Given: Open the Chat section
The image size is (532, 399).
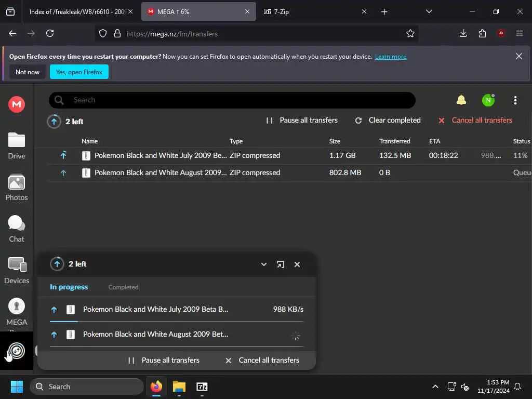Looking at the screenshot, I should pyautogui.click(x=17, y=229).
